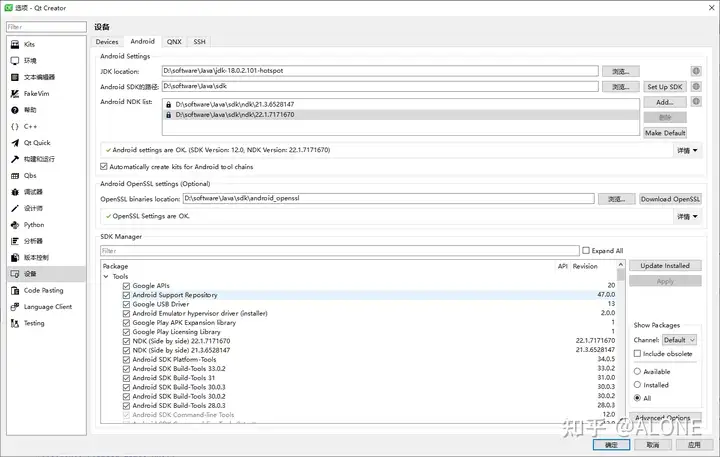720x457 pixels.
Task: Uncheck Google USB Driver package
Action: point(126,304)
